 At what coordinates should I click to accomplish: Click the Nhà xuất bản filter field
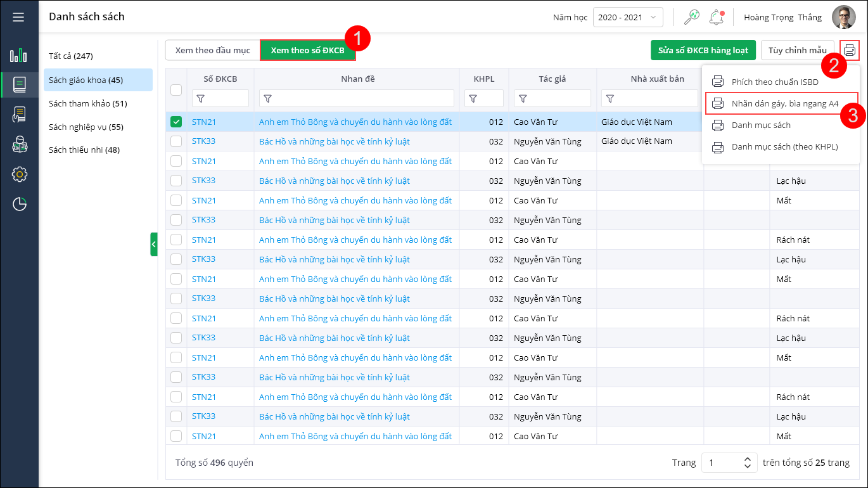[x=650, y=98]
